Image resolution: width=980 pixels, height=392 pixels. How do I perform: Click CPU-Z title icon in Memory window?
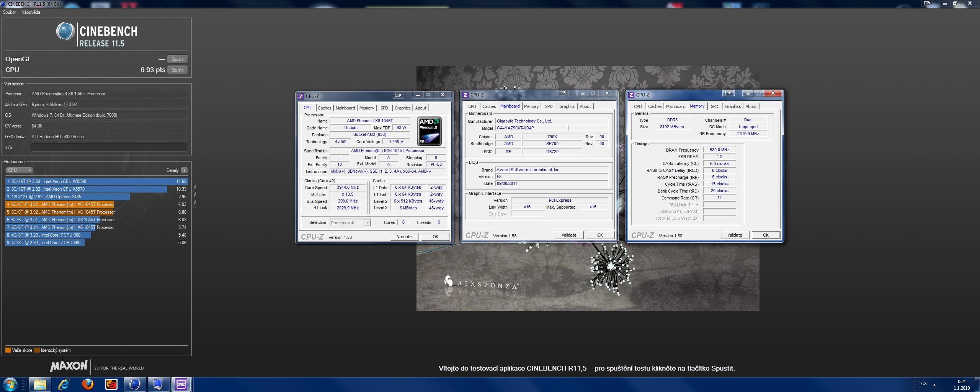(x=631, y=95)
